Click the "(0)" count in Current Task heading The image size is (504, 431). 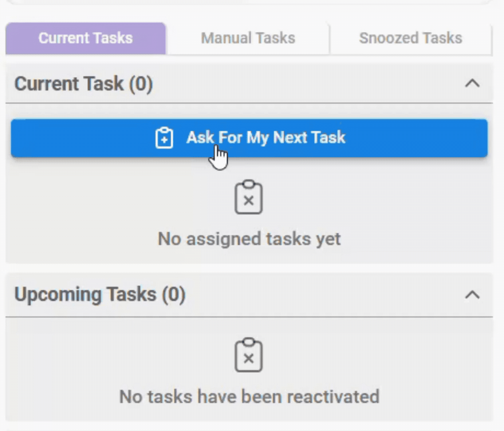coord(141,84)
